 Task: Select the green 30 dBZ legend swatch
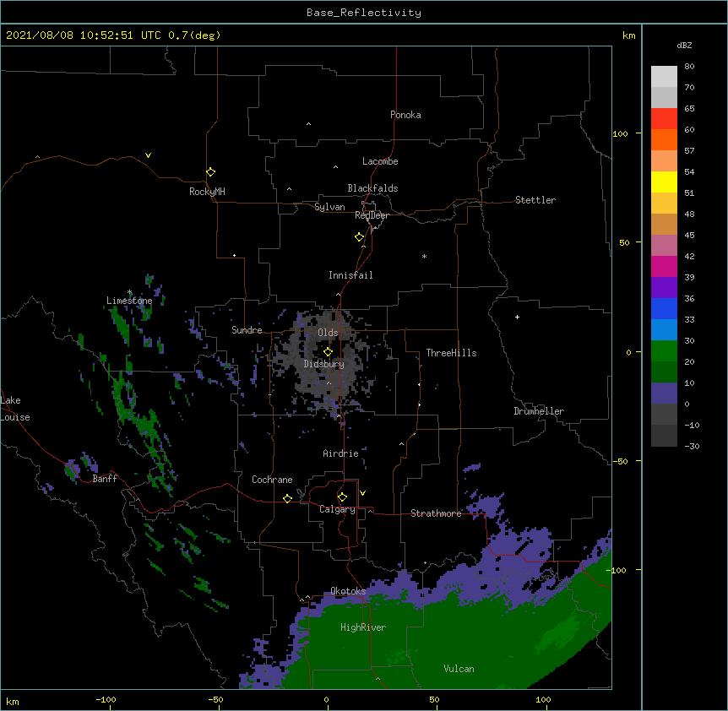(664, 351)
